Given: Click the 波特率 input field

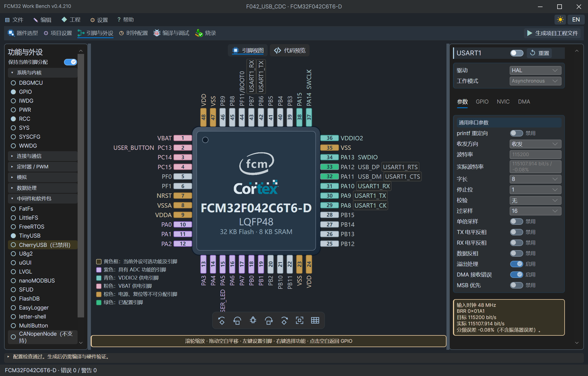Looking at the screenshot, I should [x=535, y=154].
